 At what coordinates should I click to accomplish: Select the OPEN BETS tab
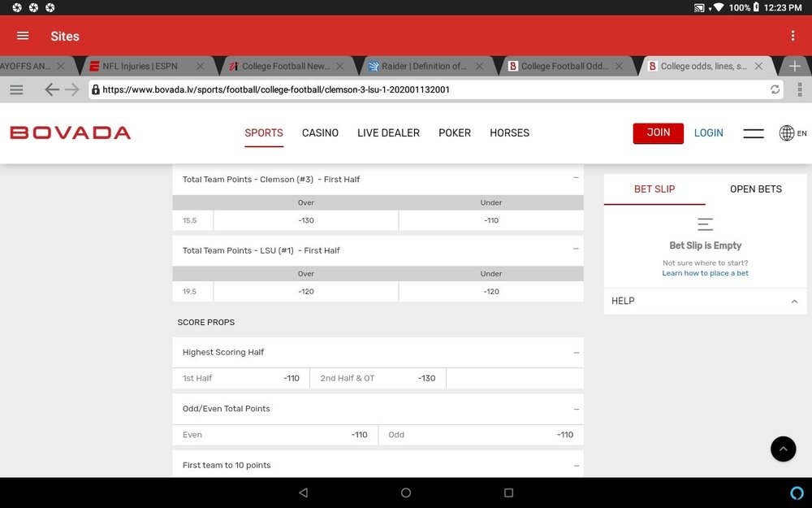point(756,189)
